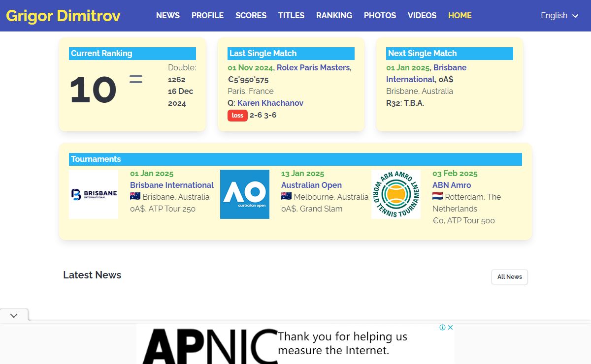The height and width of the screenshot is (364, 591).
Task: Click the 03 Feb 2025 tournament date
Action: 455,173
